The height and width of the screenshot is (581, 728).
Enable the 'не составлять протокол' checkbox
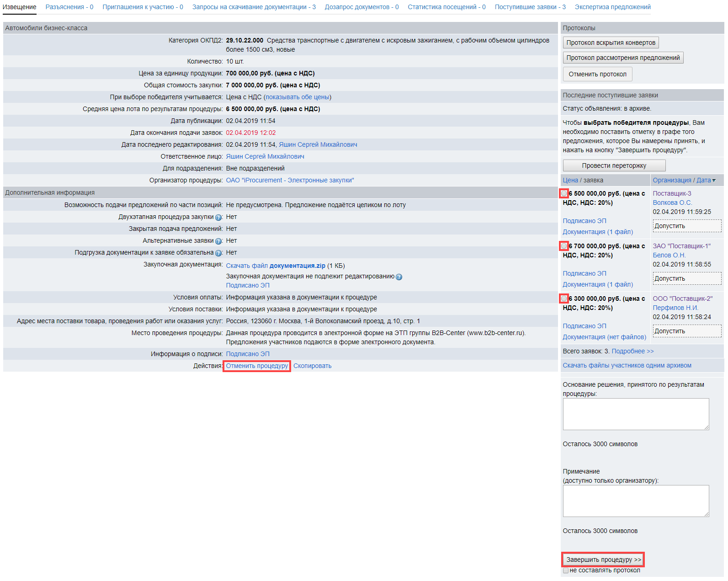pos(566,570)
